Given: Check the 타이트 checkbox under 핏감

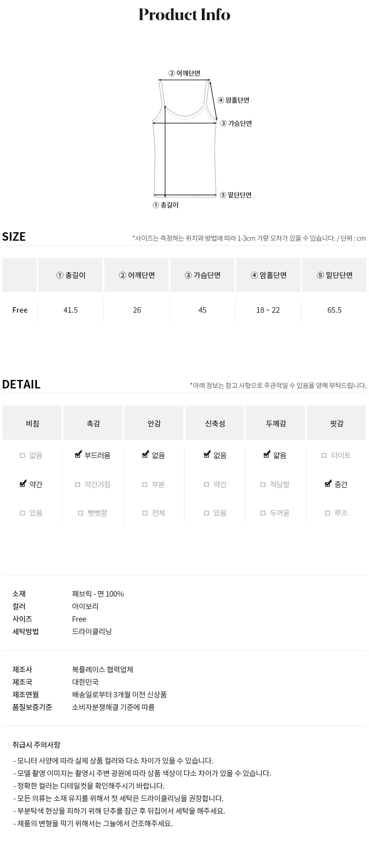Looking at the screenshot, I should tap(324, 456).
